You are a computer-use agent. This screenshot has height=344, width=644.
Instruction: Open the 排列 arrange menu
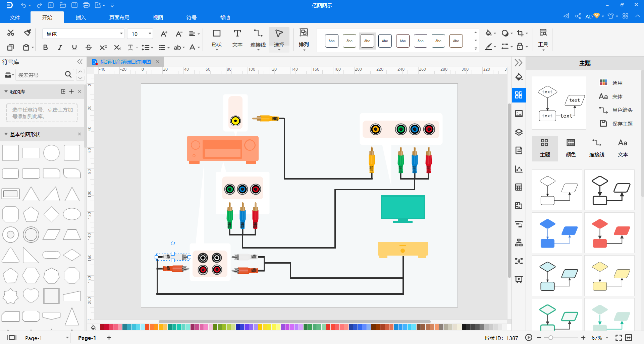304,39
